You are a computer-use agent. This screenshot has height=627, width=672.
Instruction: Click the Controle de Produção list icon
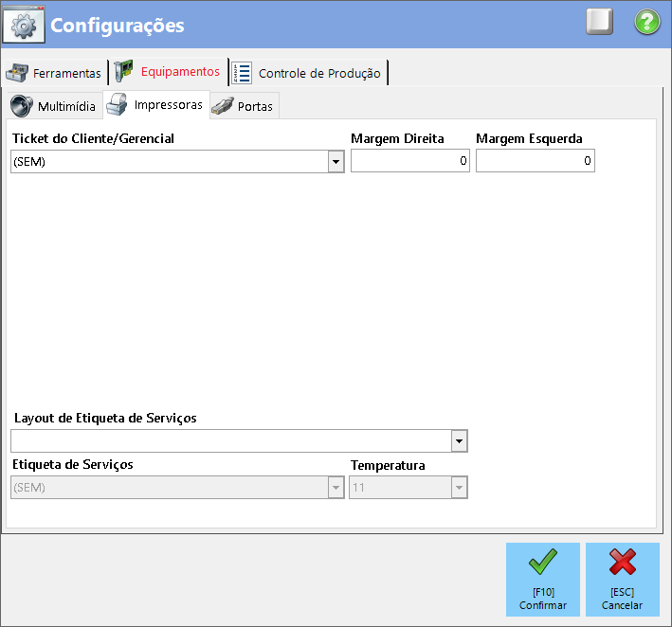tap(243, 73)
